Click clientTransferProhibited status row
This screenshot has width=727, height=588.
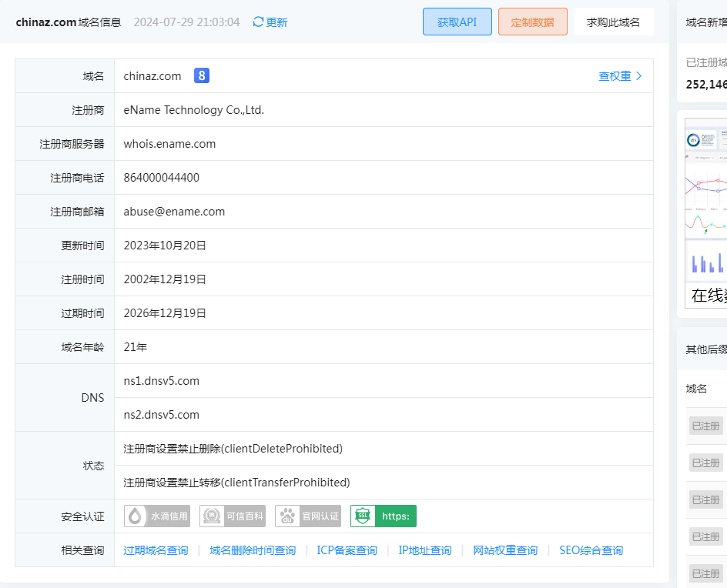pyautogui.click(x=384, y=483)
